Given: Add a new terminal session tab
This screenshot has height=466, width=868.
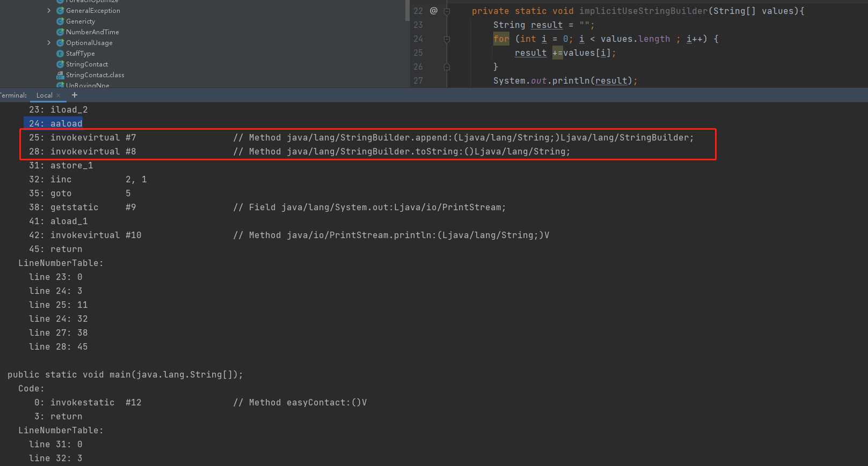Looking at the screenshot, I should click(75, 95).
